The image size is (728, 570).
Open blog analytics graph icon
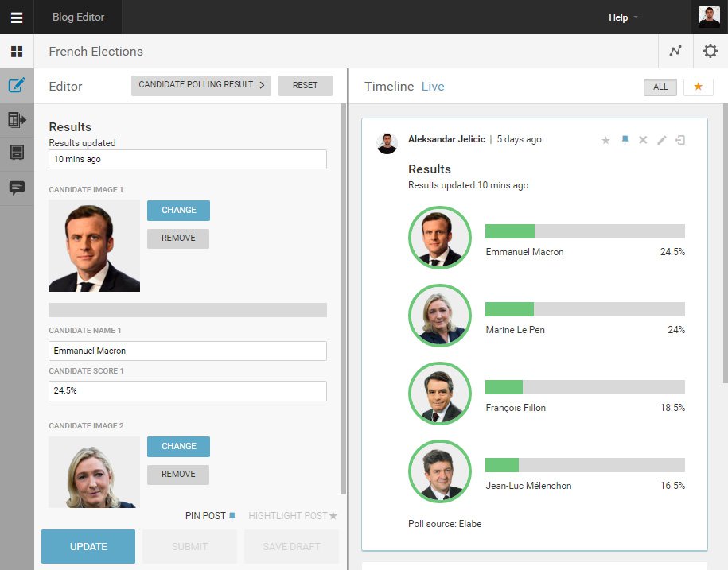[x=675, y=52]
